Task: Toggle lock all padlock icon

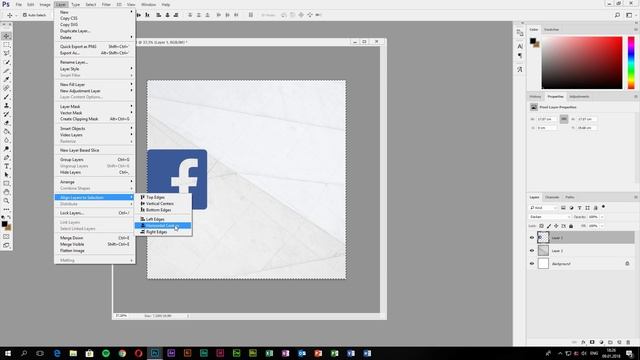Action: pyautogui.click(x=571, y=226)
